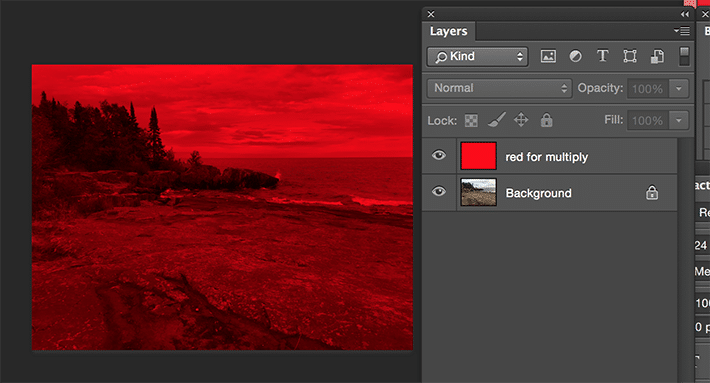The image size is (710, 383).
Task: Click the smart object filter icon
Action: (x=657, y=56)
